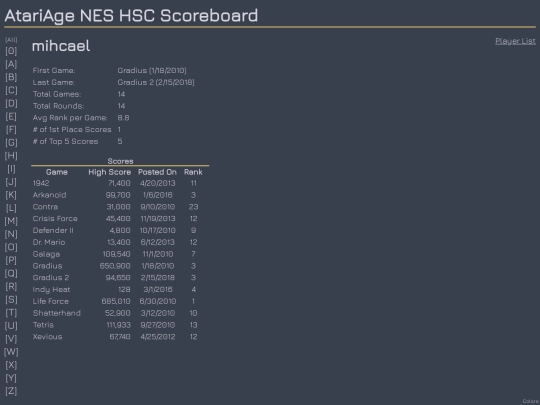Click the Avg Rank per Game label
The width and height of the screenshot is (540, 405).
(x=70, y=118)
